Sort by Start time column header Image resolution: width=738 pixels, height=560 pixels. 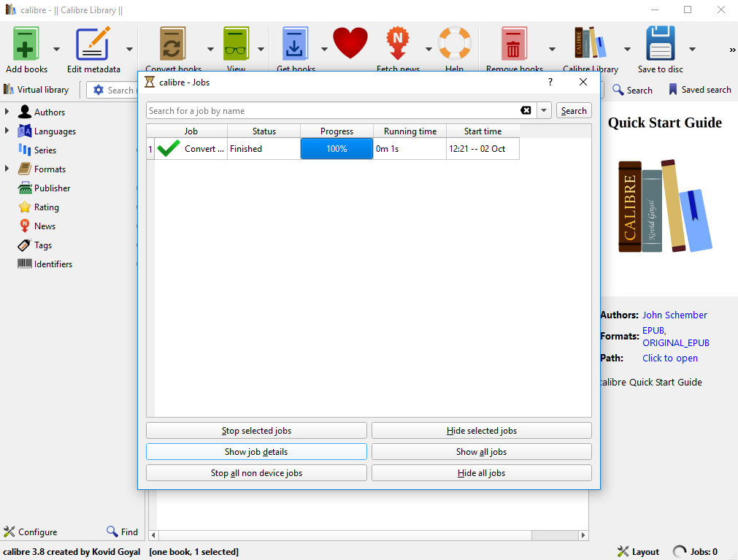[483, 131]
